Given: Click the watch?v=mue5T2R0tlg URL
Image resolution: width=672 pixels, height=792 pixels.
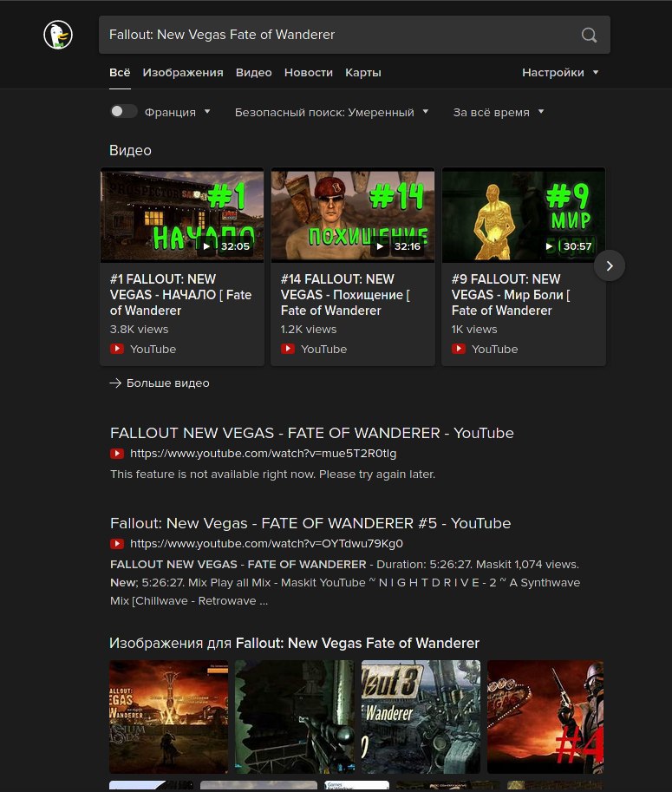Looking at the screenshot, I should (x=263, y=454).
